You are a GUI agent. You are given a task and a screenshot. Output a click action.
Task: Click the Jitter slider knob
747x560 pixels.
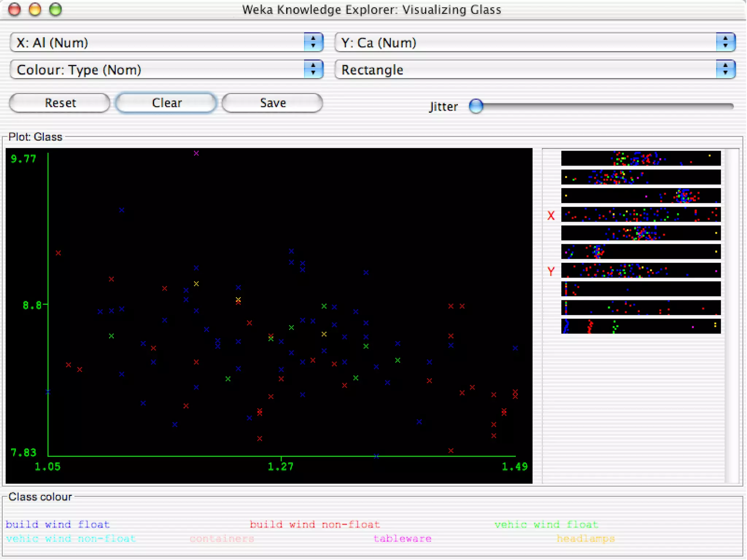coord(476,106)
